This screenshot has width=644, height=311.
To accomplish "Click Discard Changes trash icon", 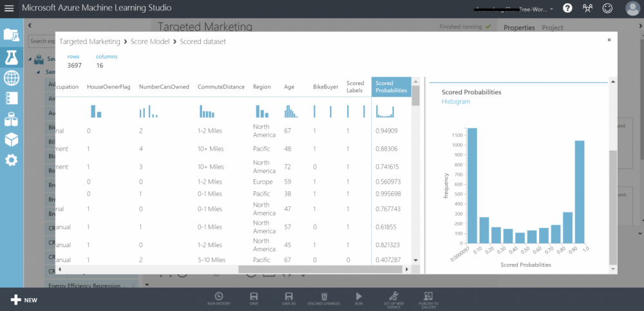I will 324,299.
